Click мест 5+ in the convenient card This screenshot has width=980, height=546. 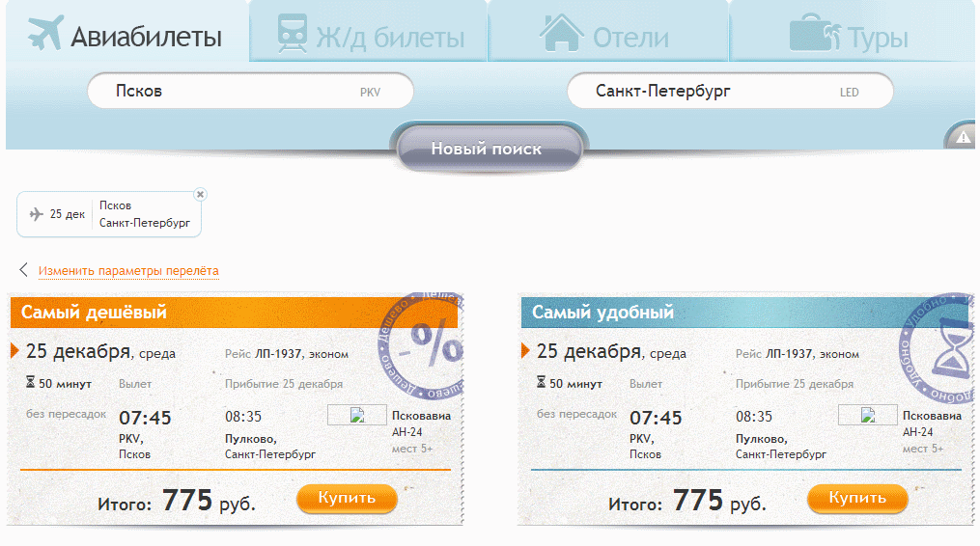click(x=923, y=449)
